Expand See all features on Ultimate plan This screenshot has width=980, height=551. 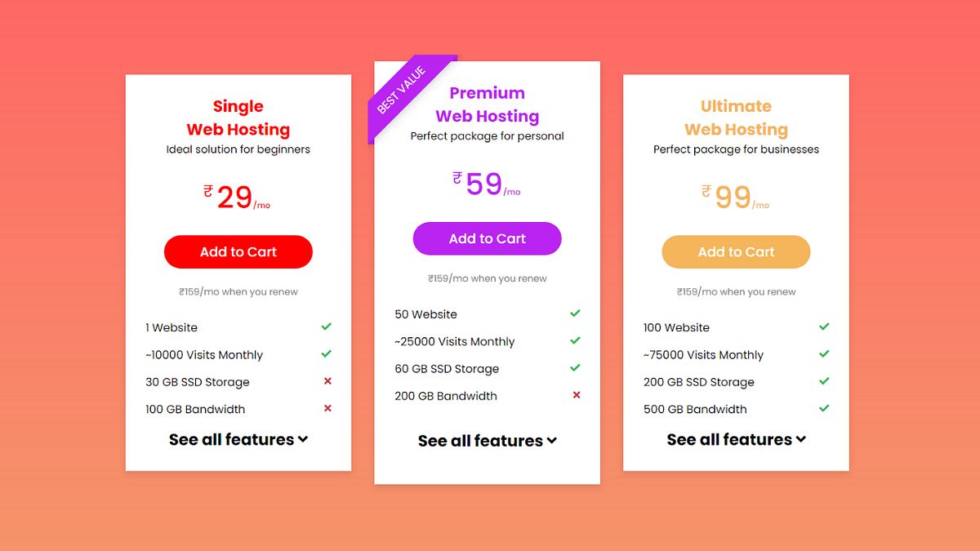point(736,439)
